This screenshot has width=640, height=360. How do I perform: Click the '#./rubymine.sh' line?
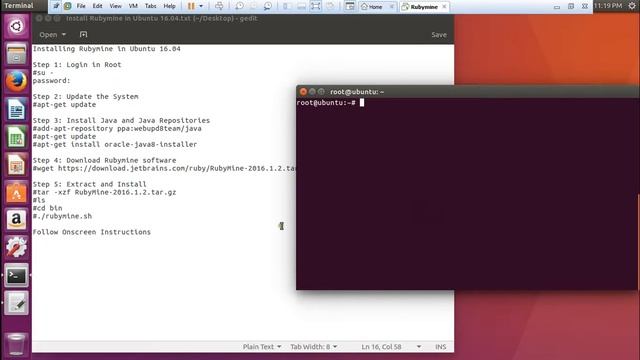[62, 216]
